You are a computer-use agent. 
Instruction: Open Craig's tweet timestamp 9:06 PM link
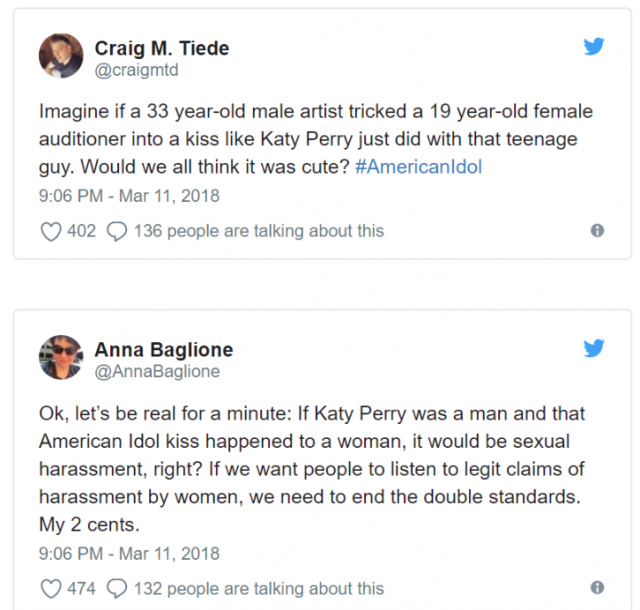point(72,196)
